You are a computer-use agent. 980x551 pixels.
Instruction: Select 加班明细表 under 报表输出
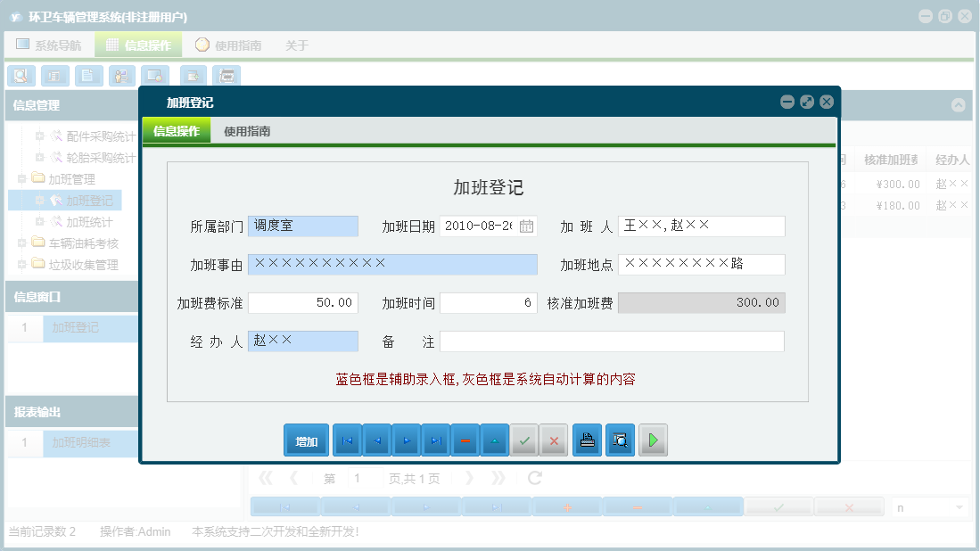(x=80, y=441)
